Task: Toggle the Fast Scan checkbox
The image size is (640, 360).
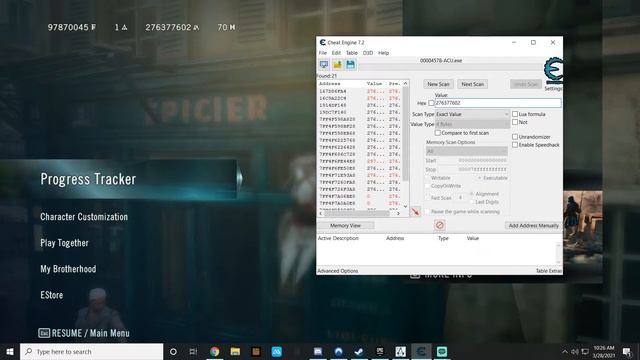Action: (x=428, y=198)
